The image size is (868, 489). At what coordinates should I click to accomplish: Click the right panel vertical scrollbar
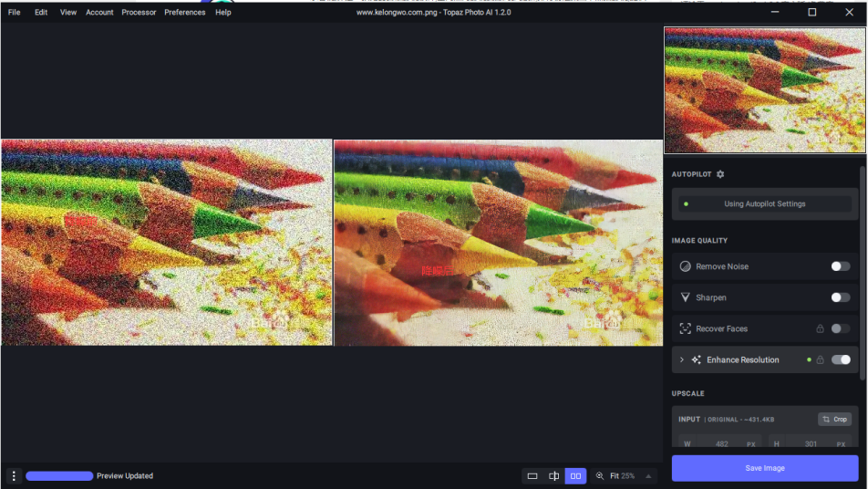[863, 274]
